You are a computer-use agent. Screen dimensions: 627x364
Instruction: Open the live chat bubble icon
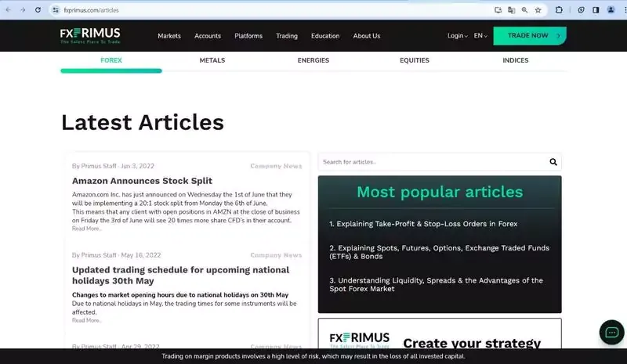point(611,332)
